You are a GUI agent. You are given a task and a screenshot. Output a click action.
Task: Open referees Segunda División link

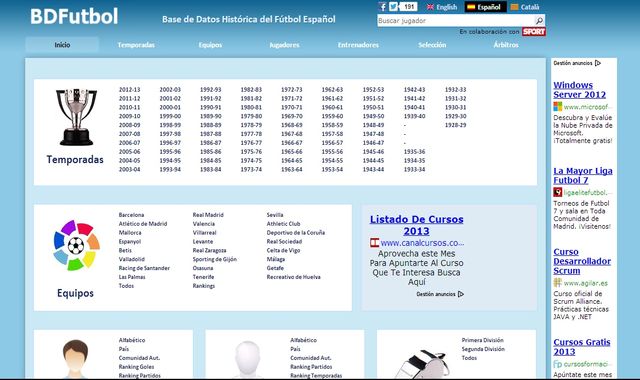(483, 349)
